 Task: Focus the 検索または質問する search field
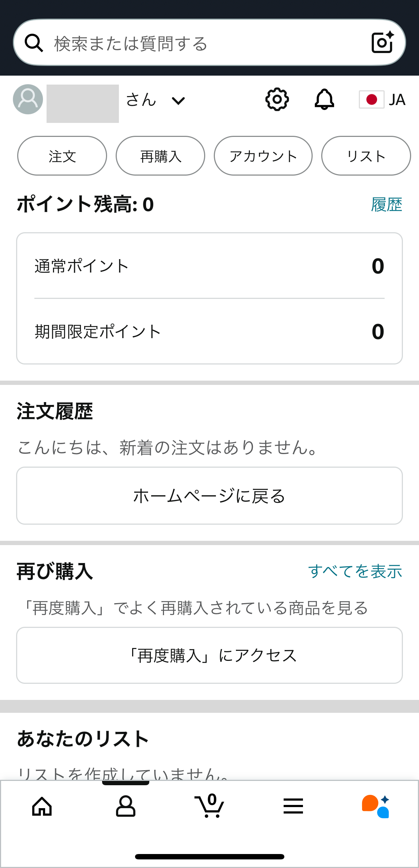point(209,43)
